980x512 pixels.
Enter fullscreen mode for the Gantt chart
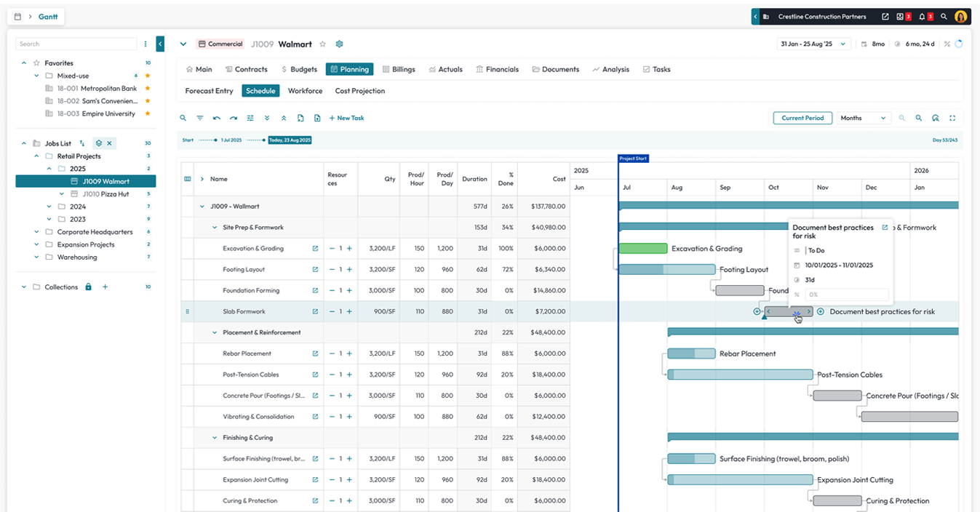pyautogui.click(x=952, y=118)
